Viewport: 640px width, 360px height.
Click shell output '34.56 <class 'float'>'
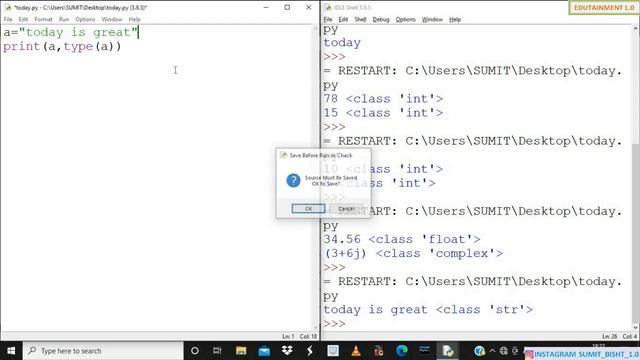[x=402, y=239]
